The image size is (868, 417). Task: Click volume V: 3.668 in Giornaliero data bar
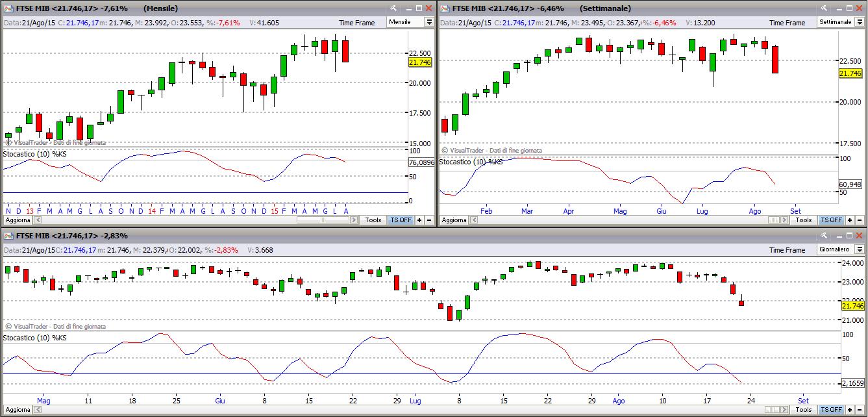(259, 249)
